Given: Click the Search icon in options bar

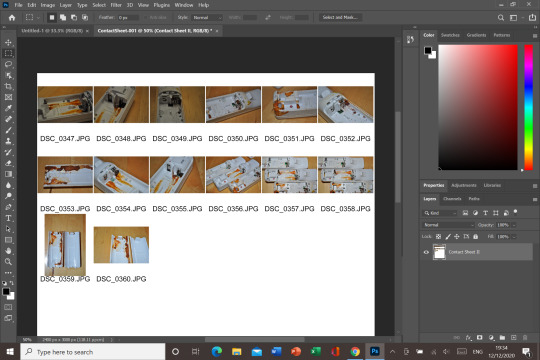Looking at the screenshot, I should click(501, 18).
